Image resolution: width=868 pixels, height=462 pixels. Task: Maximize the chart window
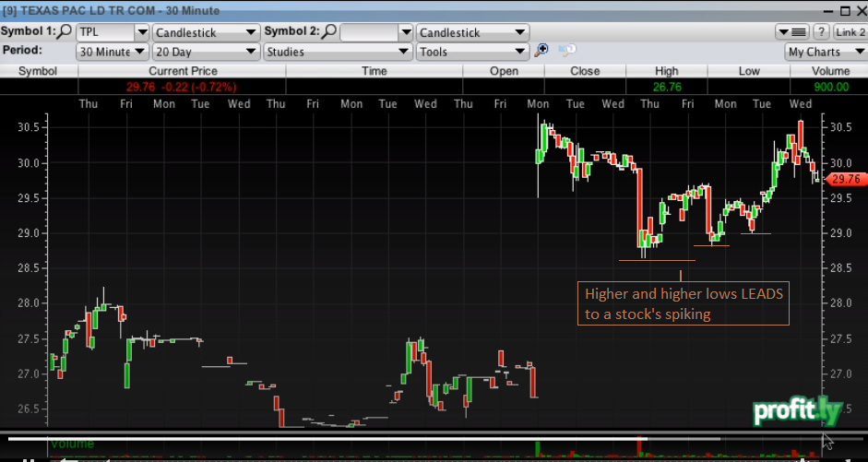click(x=845, y=10)
